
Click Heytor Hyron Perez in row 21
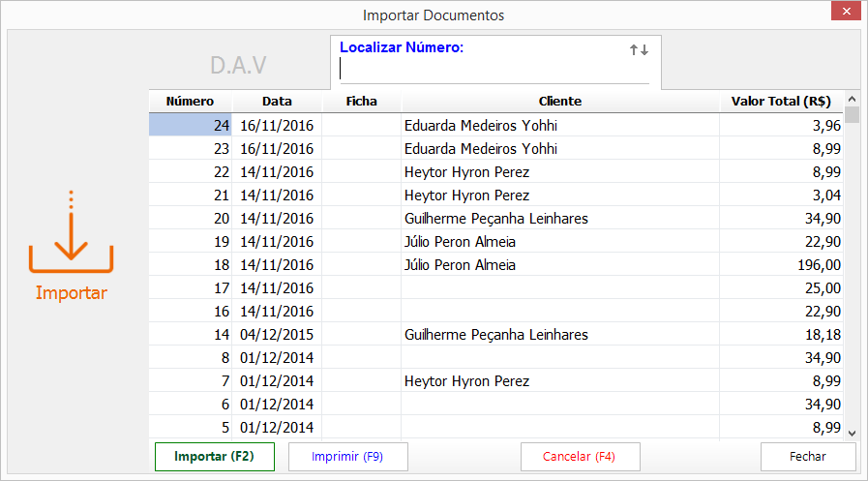pos(466,195)
